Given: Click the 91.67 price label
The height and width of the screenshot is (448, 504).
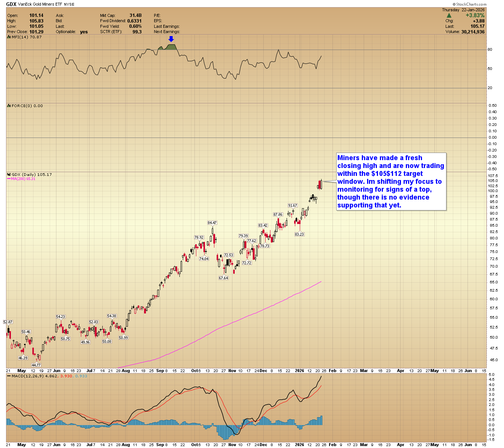Looking at the screenshot, I should [293, 206].
